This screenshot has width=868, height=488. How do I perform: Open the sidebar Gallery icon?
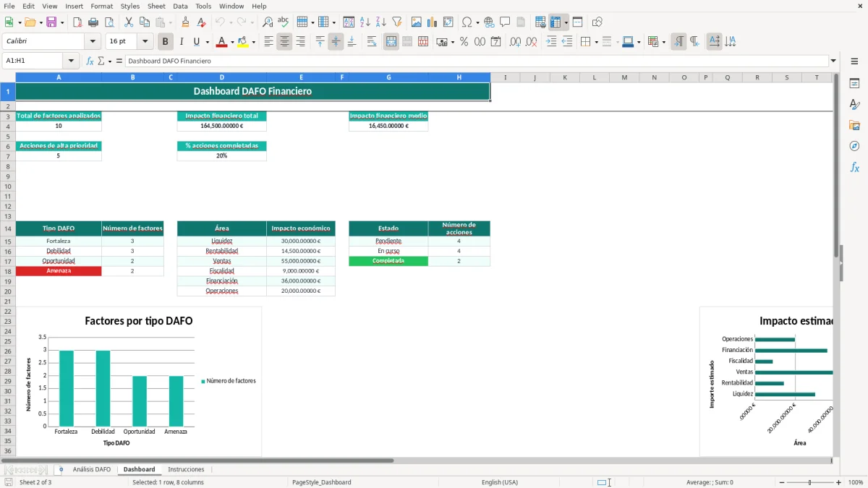coord(854,125)
